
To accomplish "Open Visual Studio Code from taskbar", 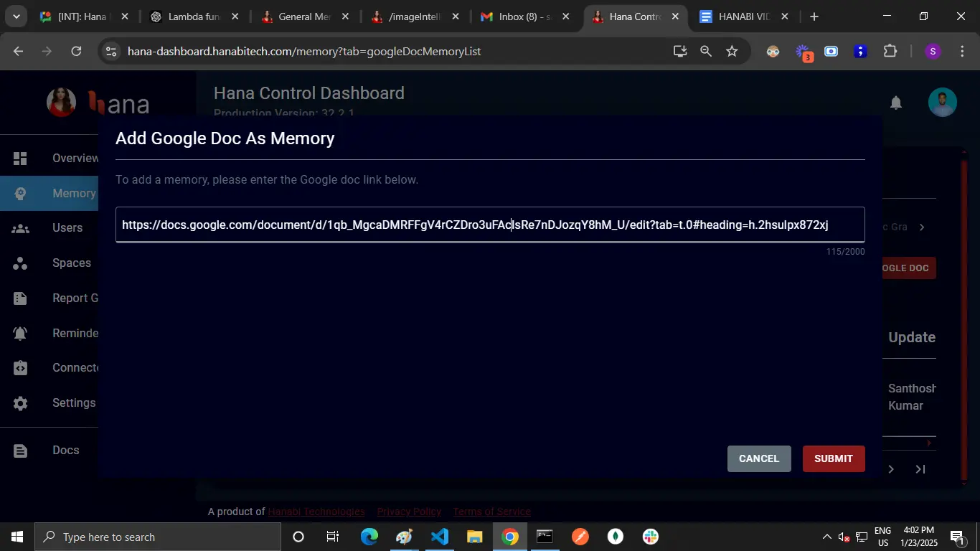I will 440,537.
